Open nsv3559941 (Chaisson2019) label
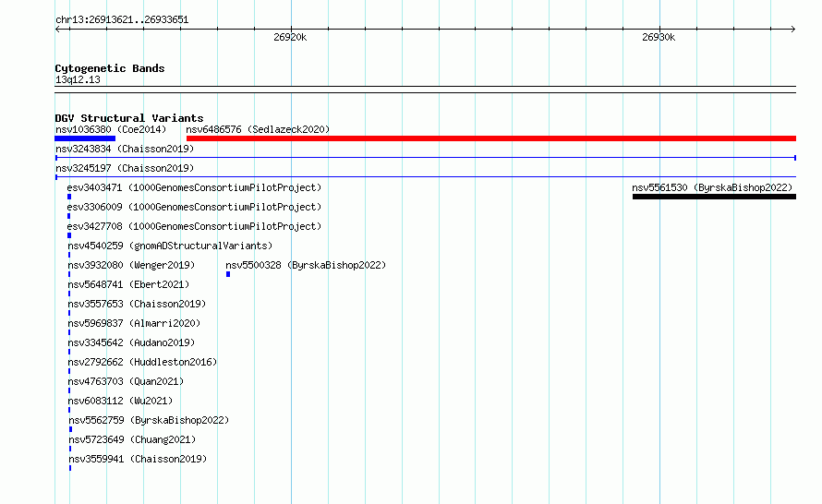The height and width of the screenshot is (504, 822). click(x=138, y=459)
